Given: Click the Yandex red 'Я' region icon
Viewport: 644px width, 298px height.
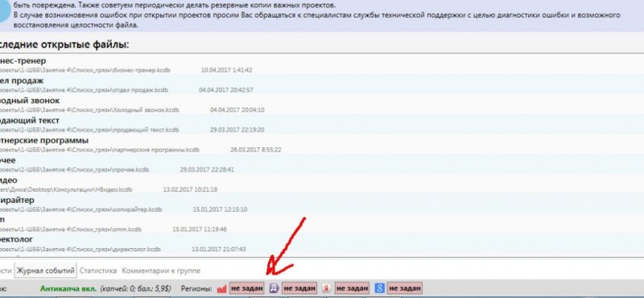Looking at the screenshot, I should click(327, 288).
